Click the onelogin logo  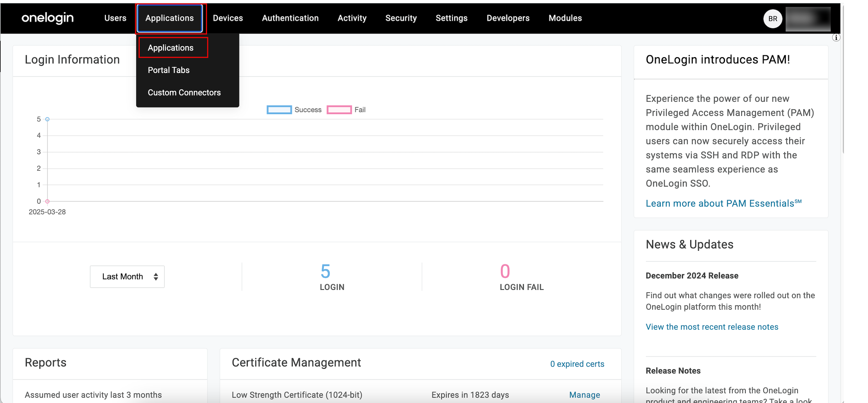(x=47, y=18)
